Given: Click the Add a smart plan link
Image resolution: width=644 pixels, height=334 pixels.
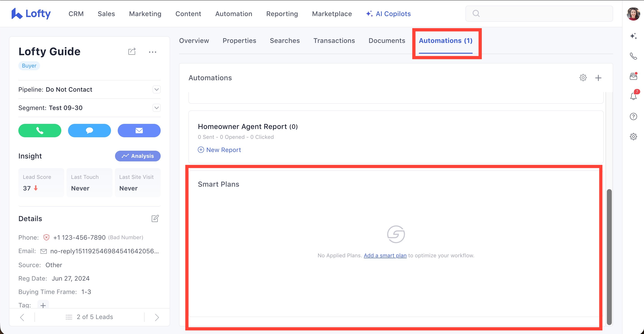Looking at the screenshot, I should tap(385, 255).
